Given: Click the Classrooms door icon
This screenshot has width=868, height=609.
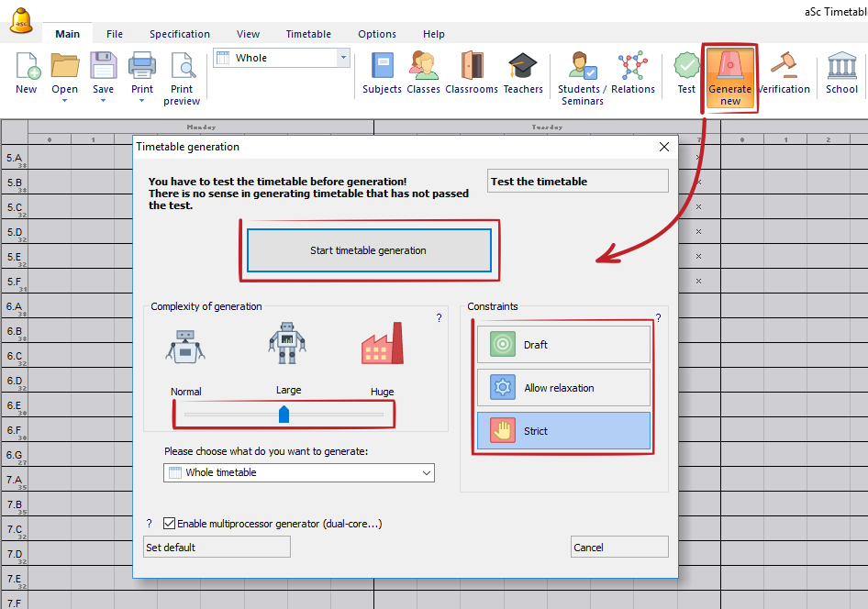Looking at the screenshot, I should click(472, 67).
